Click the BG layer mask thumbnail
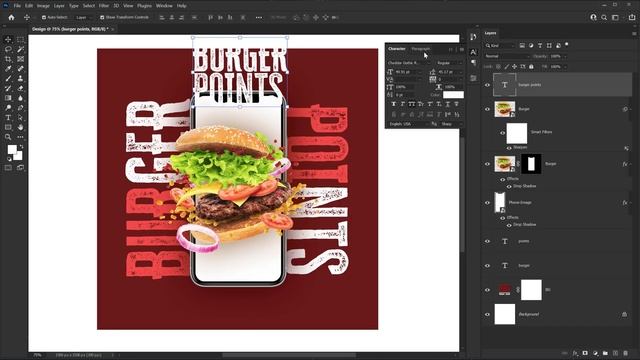This screenshot has height=360, width=640. [531, 290]
